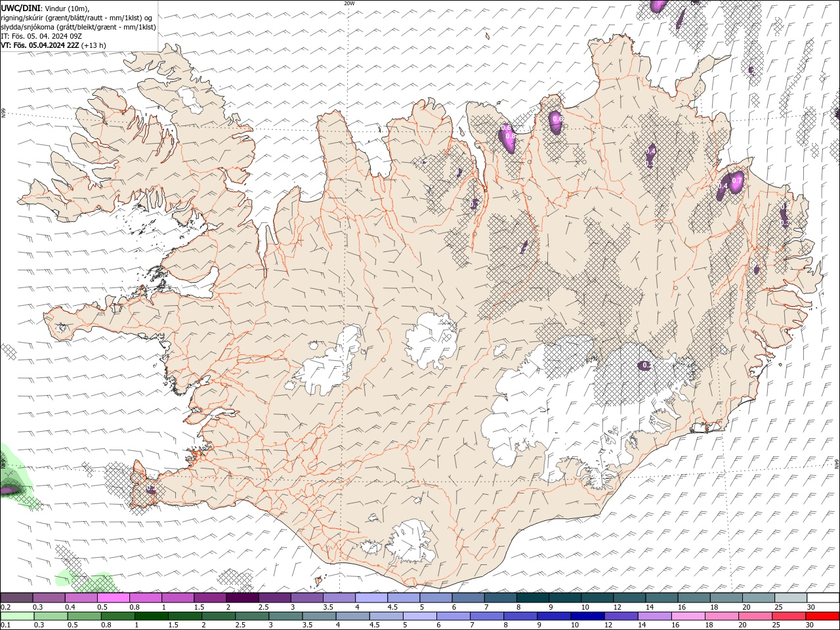This screenshot has height=630, width=840.
Task: Choose the lower legend swatch starting at 4
Action: pos(352,616)
